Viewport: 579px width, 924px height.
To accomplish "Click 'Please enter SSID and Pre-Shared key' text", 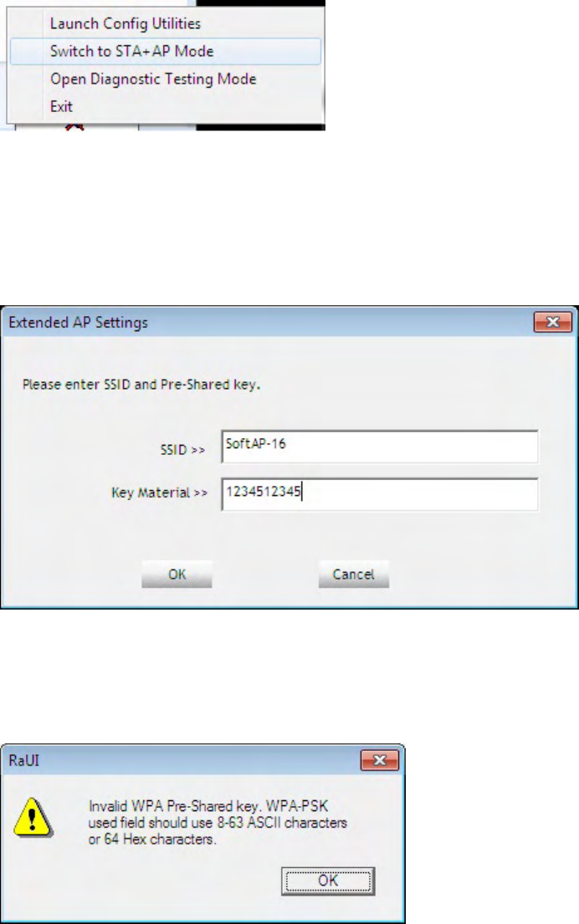I will point(141,385).
